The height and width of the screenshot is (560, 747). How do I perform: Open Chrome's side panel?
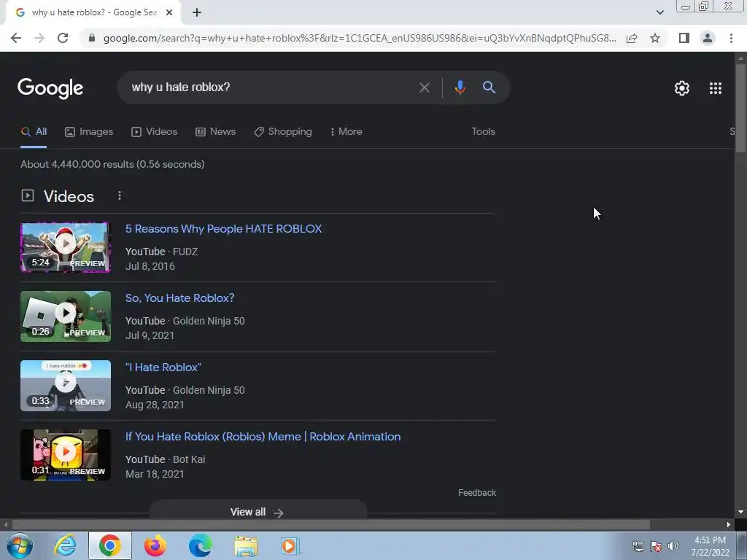tap(684, 38)
